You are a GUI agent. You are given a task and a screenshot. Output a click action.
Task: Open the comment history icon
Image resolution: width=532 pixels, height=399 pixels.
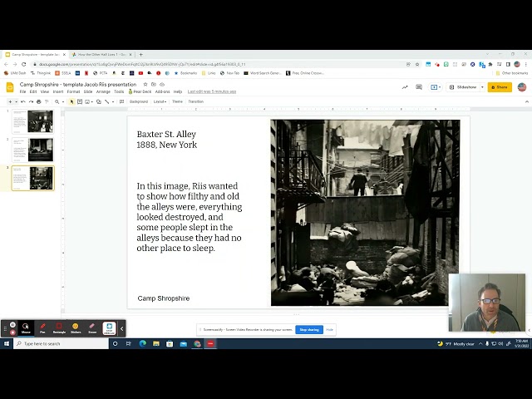coord(419,87)
